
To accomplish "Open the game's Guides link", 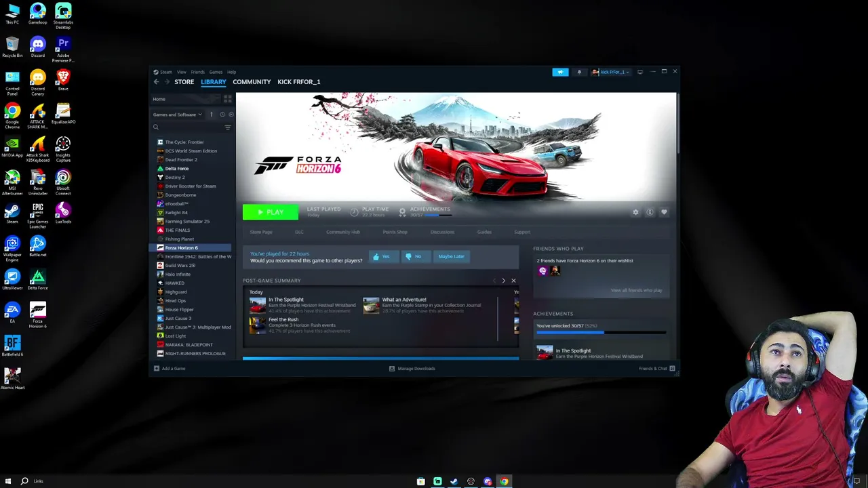I will click(484, 232).
